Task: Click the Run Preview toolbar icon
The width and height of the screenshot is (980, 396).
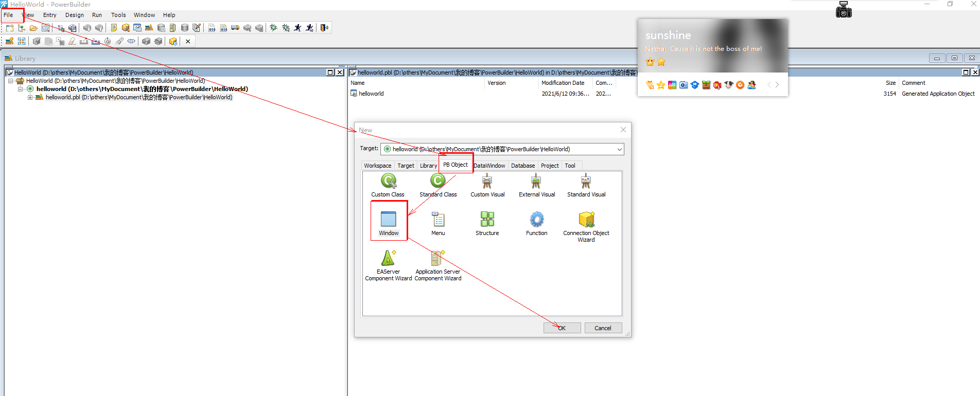Action: 45,28
